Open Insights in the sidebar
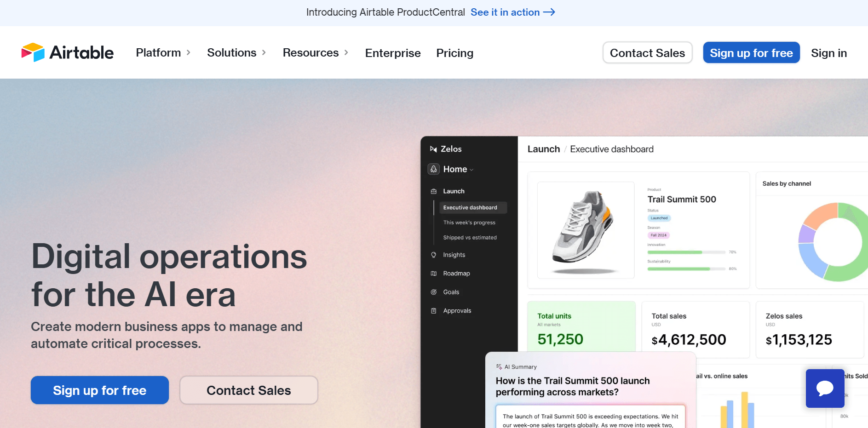 point(454,255)
